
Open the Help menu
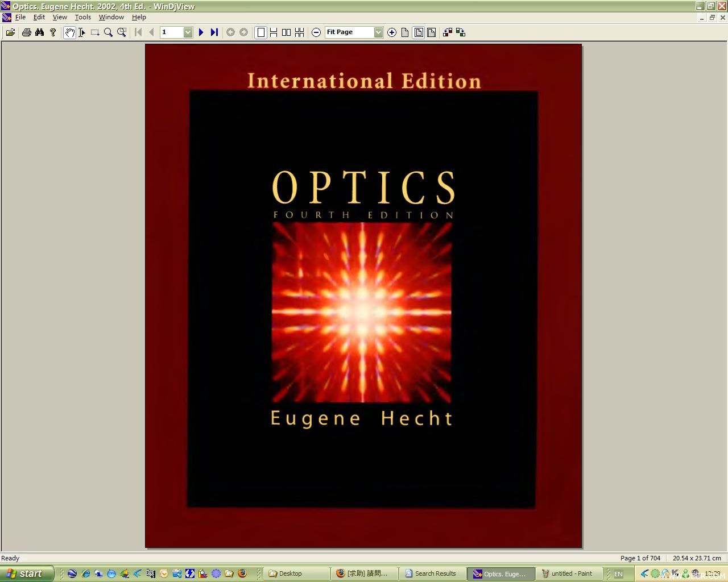[139, 17]
